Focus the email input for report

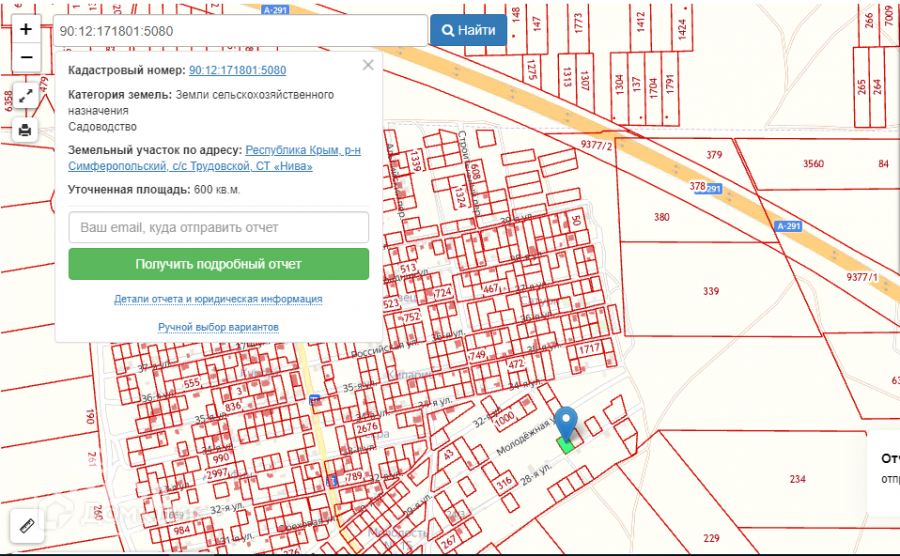(x=219, y=227)
